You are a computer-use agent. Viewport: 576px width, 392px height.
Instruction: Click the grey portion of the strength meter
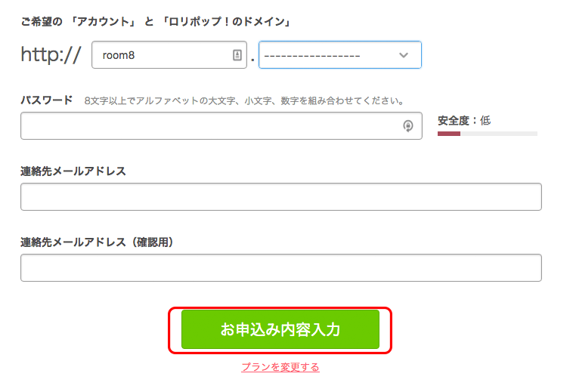click(x=499, y=134)
